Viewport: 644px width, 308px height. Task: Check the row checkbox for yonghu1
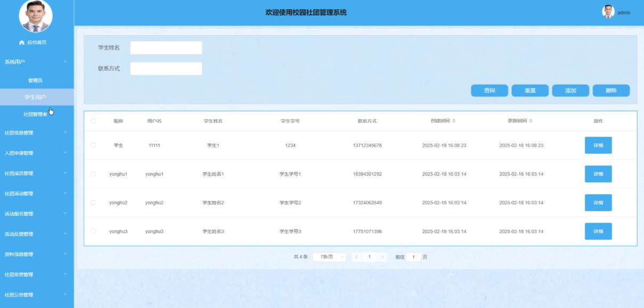pos(93,174)
